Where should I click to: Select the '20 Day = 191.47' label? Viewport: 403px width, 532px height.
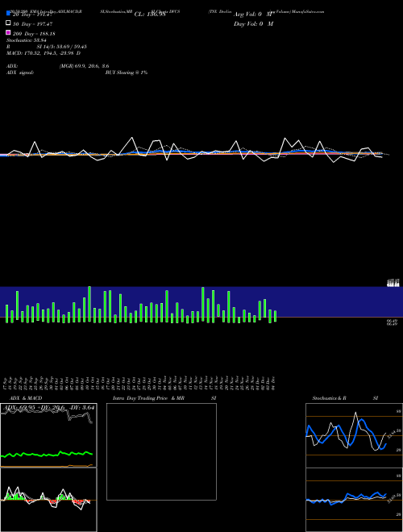click(32, 15)
